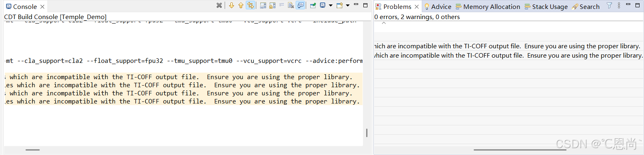The image size is (644, 155).
Task: Click the grey X remove-launch icon in Console
Action: pos(219,5)
